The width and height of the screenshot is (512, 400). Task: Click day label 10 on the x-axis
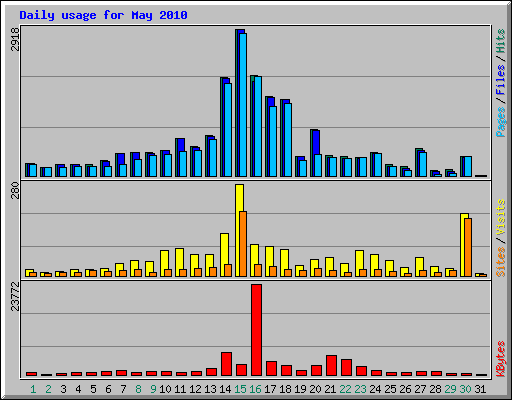(x=165, y=389)
